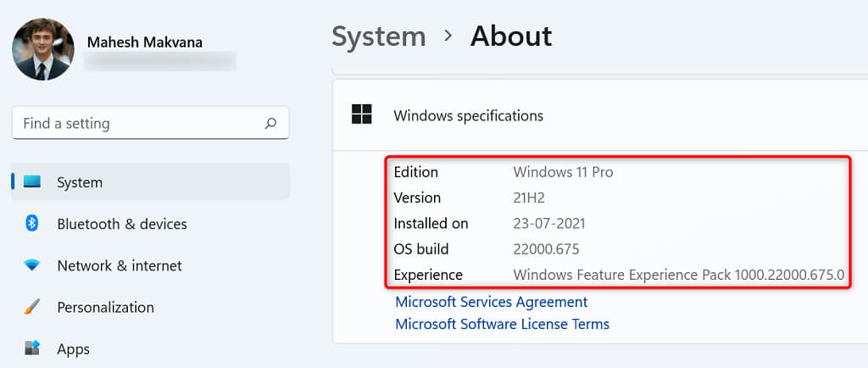The width and height of the screenshot is (868, 368).
Task: Click the Windows 11 Pro edition value
Action: pyautogui.click(x=563, y=172)
